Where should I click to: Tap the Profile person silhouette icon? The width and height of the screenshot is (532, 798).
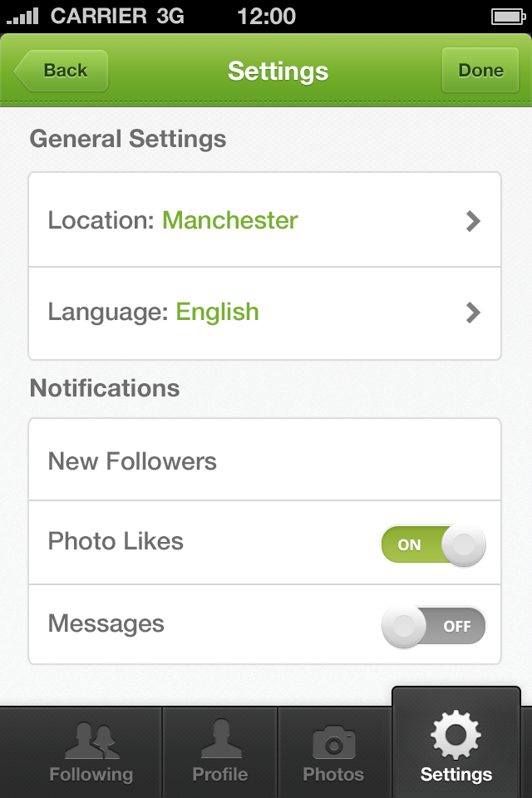point(221,739)
